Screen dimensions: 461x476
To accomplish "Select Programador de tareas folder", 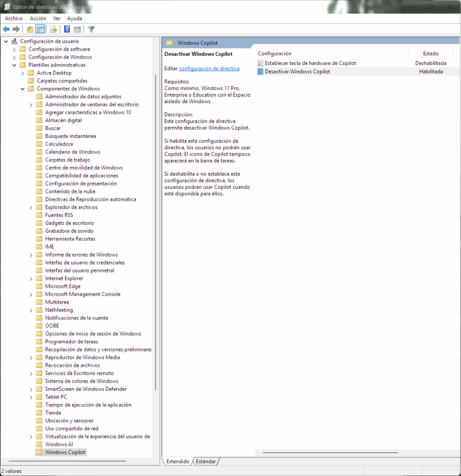I will click(x=72, y=342).
